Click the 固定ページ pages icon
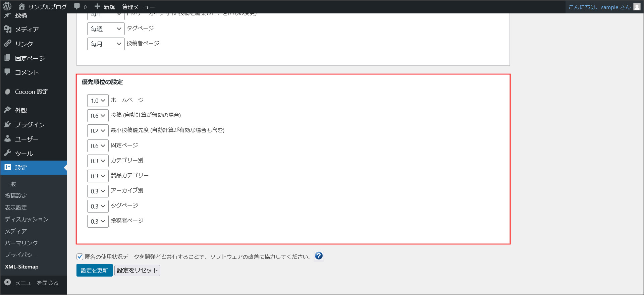This screenshot has height=295, width=644. [8, 58]
